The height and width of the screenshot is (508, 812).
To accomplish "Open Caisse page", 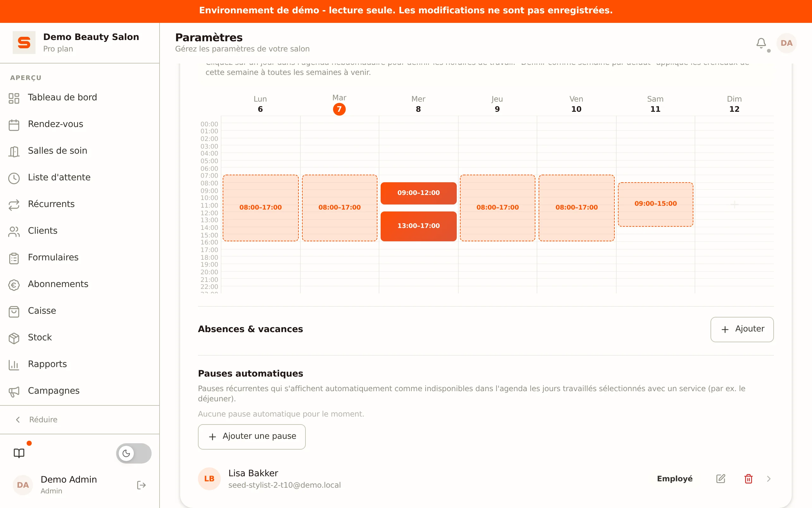I will 42,311.
